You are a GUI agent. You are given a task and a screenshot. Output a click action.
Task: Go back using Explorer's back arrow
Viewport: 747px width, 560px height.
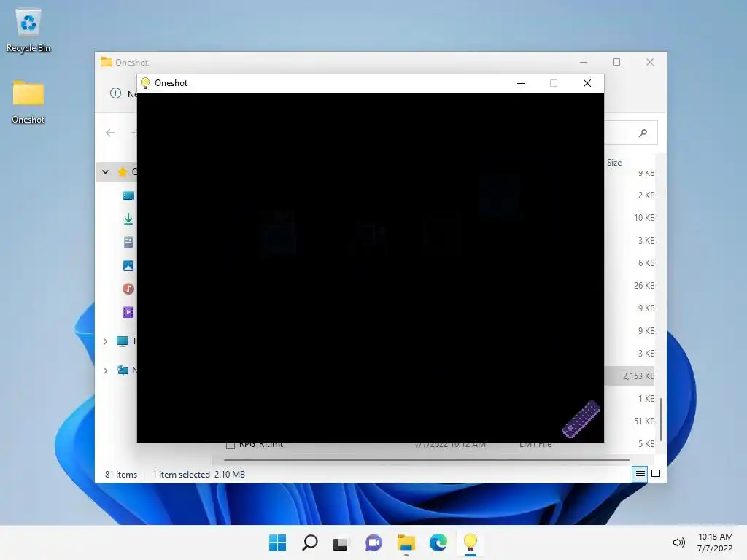(110, 133)
